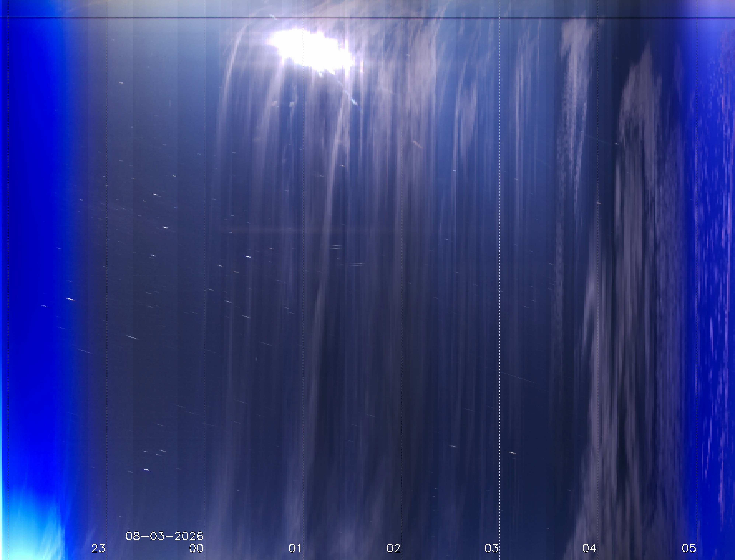Click the 03 hour label
The height and width of the screenshot is (560, 735).
click(x=491, y=548)
